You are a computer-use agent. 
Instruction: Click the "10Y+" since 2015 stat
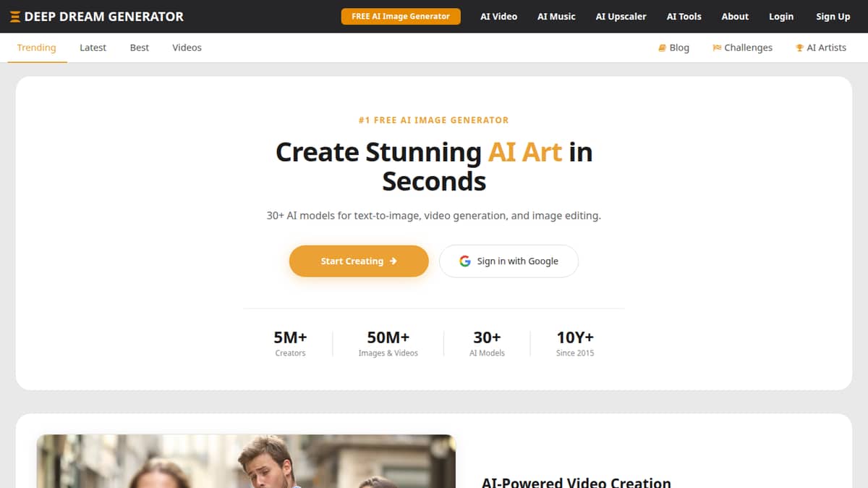(x=575, y=343)
